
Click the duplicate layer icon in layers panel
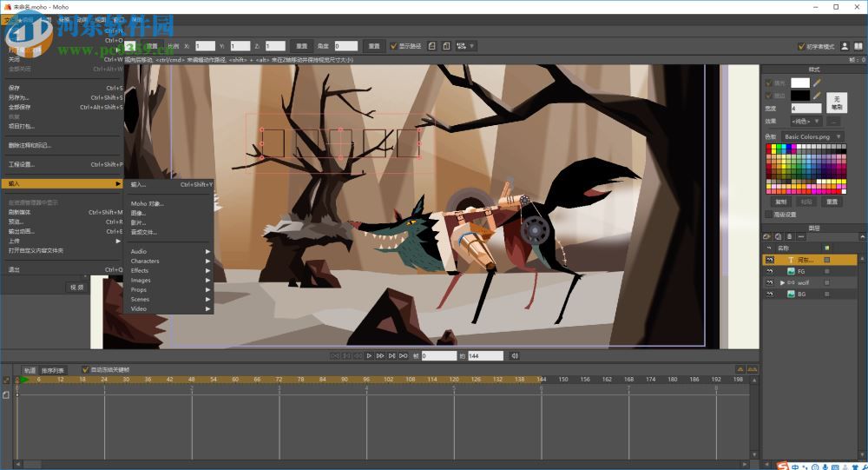(778, 236)
